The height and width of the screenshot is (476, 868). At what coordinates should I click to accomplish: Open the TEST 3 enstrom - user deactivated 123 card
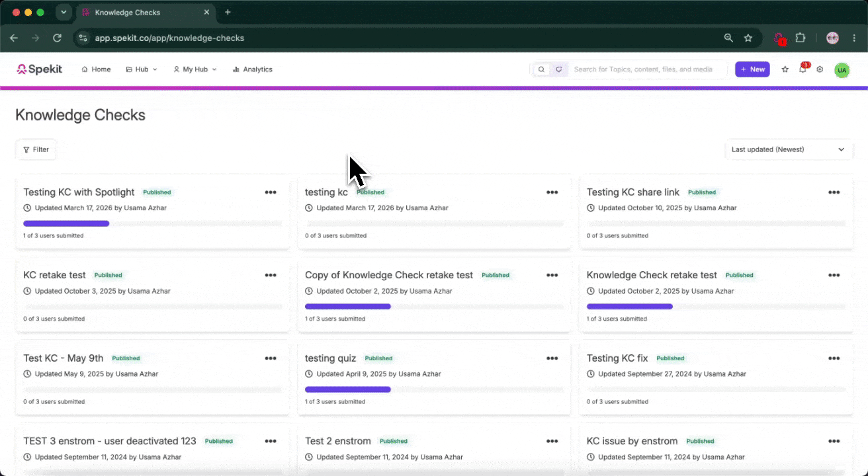pos(110,441)
